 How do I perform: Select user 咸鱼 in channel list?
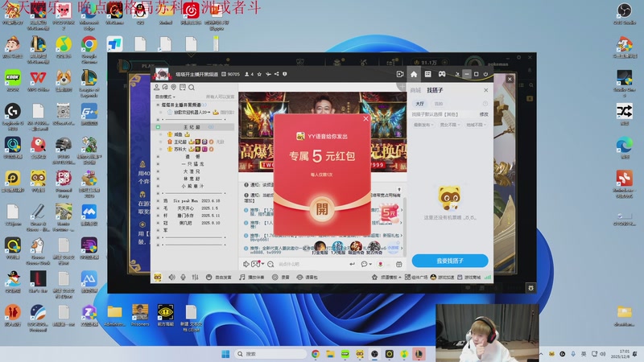click(x=178, y=134)
